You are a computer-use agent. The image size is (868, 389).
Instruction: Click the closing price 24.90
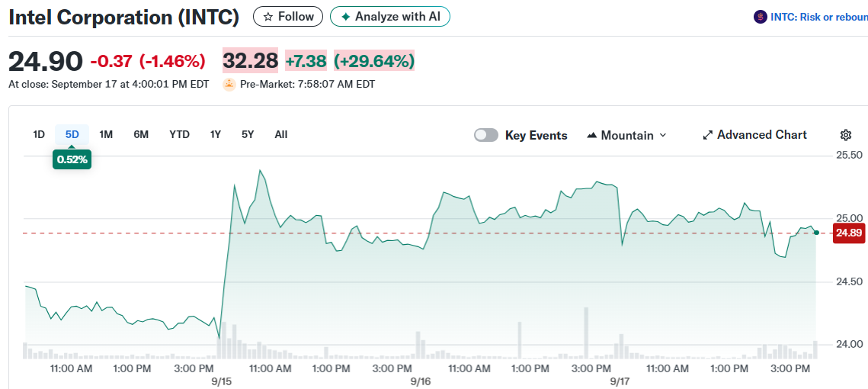click(x=46, y=61)
